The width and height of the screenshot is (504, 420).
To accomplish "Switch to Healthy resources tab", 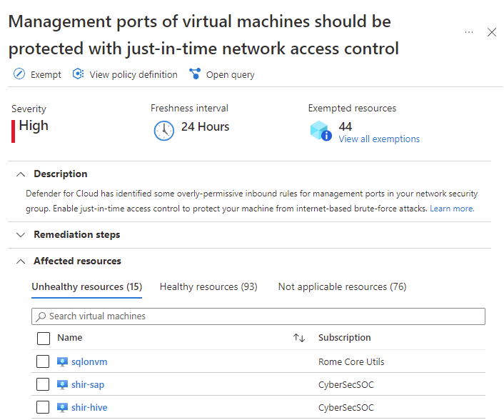I will coord(208,286).
